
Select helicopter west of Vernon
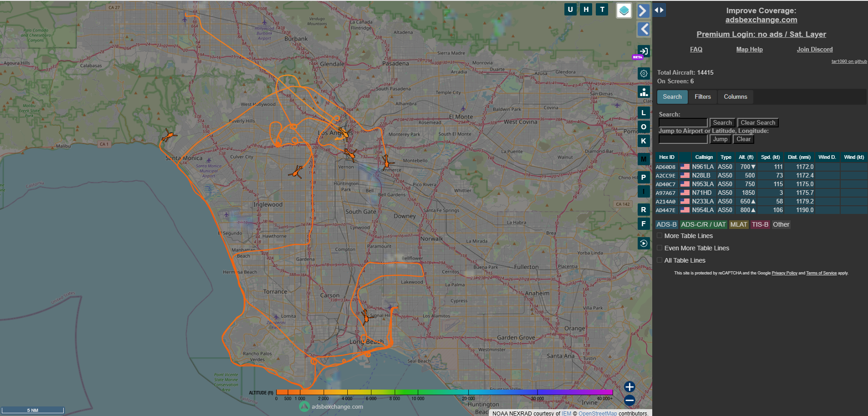pos(296,172)
